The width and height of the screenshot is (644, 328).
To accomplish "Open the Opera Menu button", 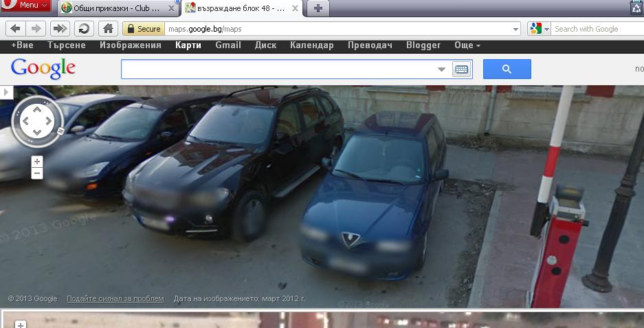I will click(26, 6).
